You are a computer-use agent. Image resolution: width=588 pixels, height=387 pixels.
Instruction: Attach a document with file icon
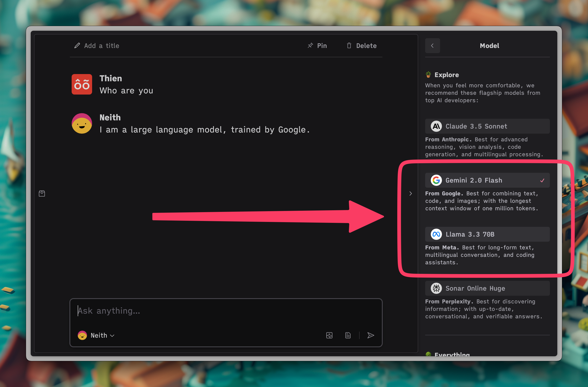click(x=348, y=336)
